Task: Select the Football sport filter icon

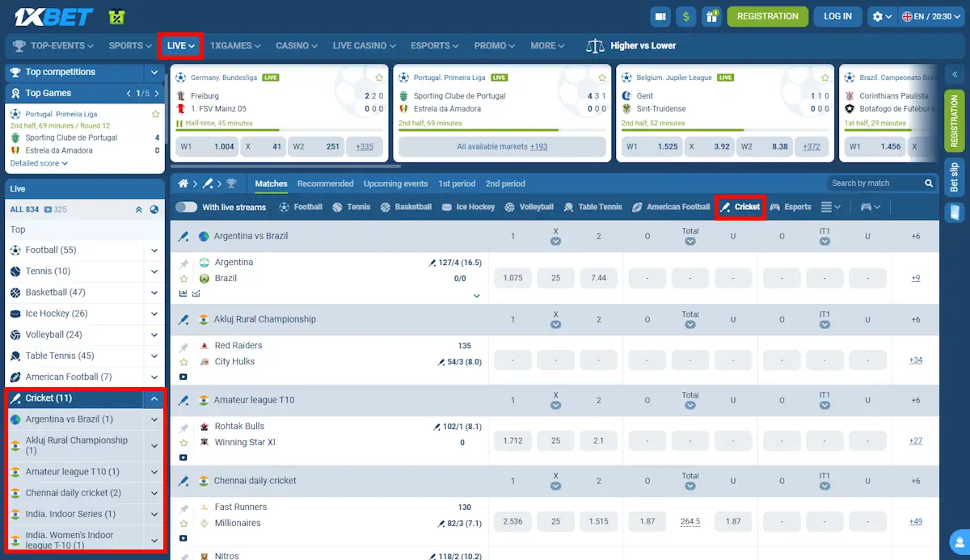Action: 285,207
